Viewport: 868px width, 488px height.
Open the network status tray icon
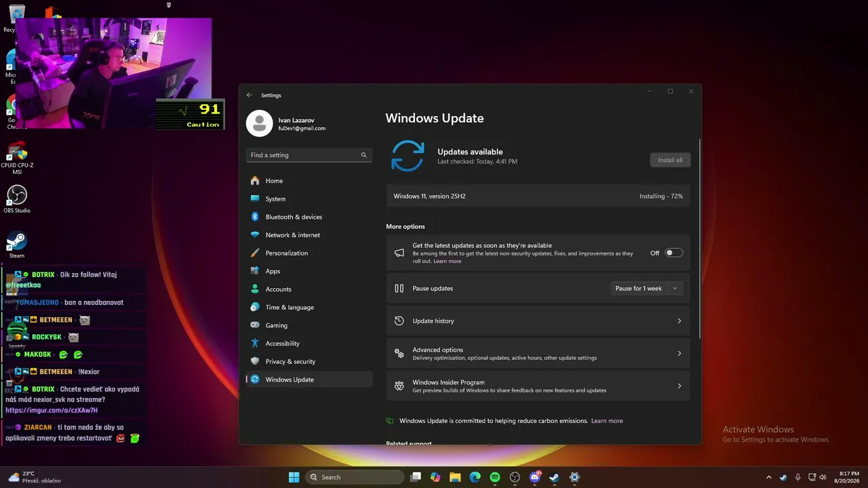811,477
